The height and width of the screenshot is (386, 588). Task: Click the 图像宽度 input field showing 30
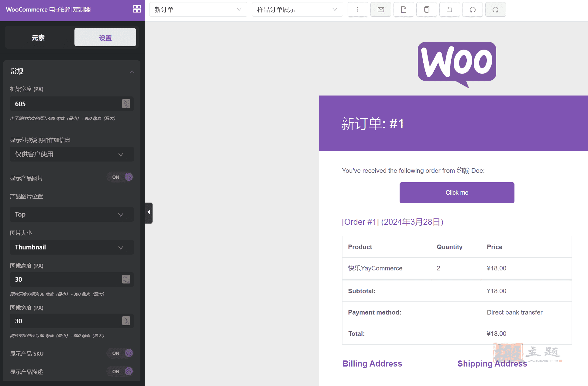tap(72, 321)
